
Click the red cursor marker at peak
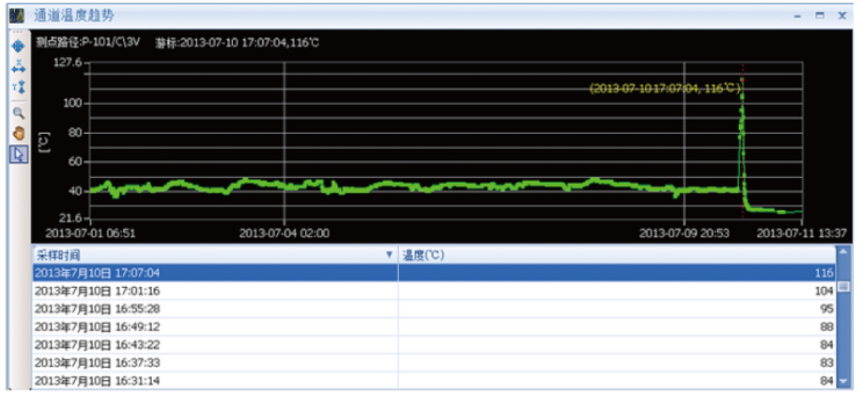(742, 80)
